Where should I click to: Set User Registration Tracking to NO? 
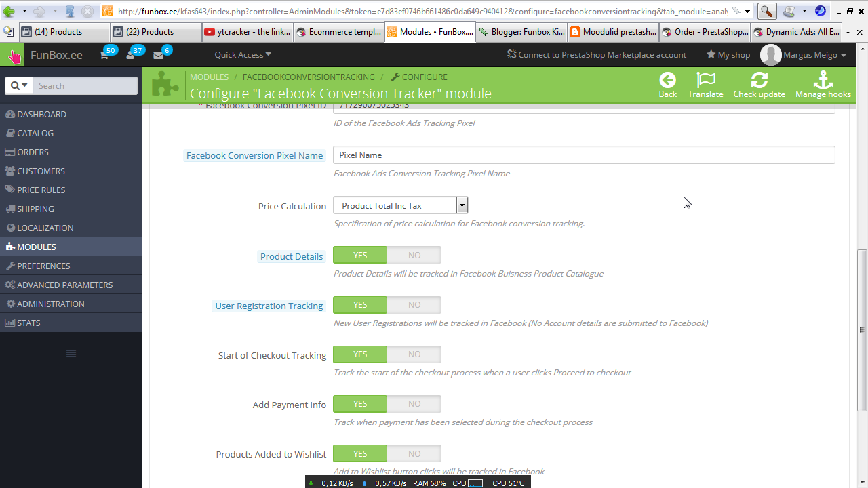pos(414,304)
